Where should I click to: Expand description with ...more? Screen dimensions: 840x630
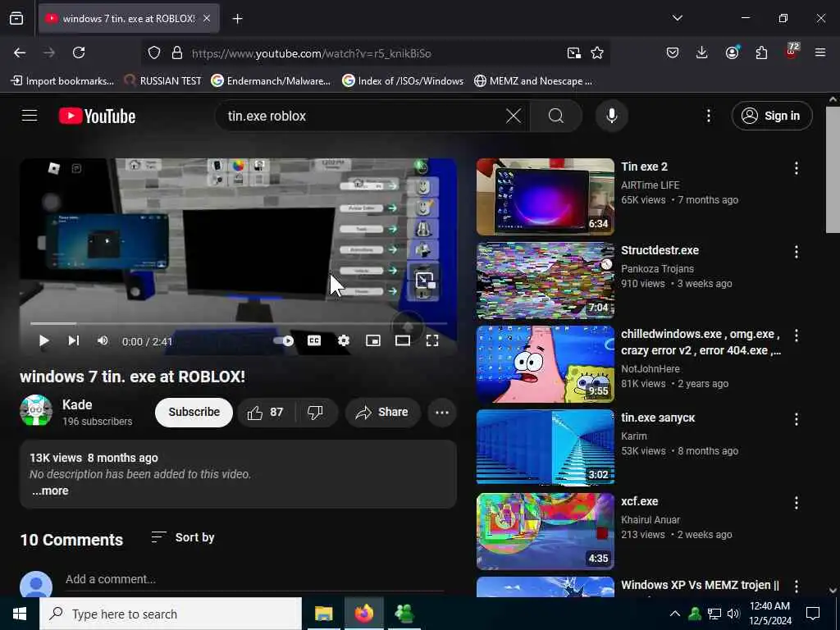click(50, 491)
